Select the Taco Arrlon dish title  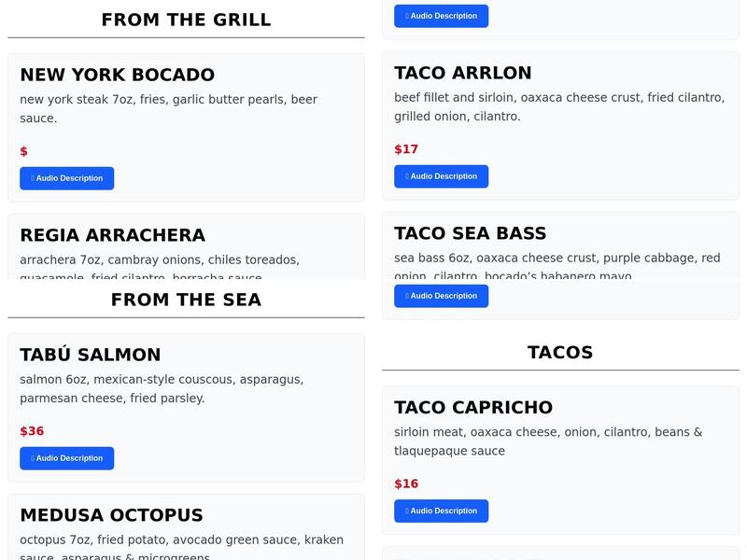[x=463, y=73]
